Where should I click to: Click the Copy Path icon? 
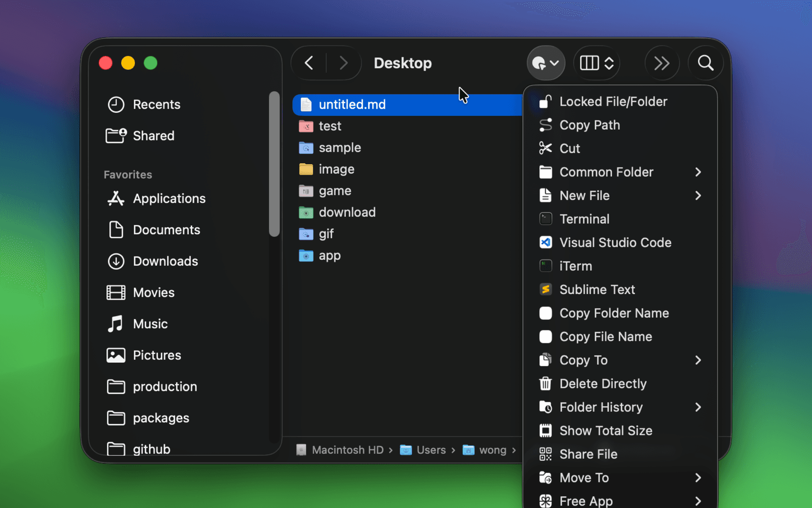[x=545, y=125]
